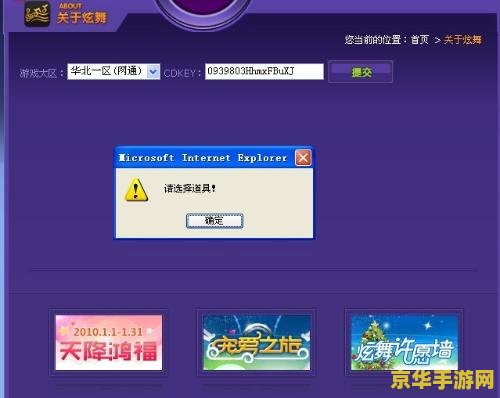Image resolution: width=500 pixels, height=398 pixels.
Task: Click the CDKEY input field
Action: tap(264, 71)
